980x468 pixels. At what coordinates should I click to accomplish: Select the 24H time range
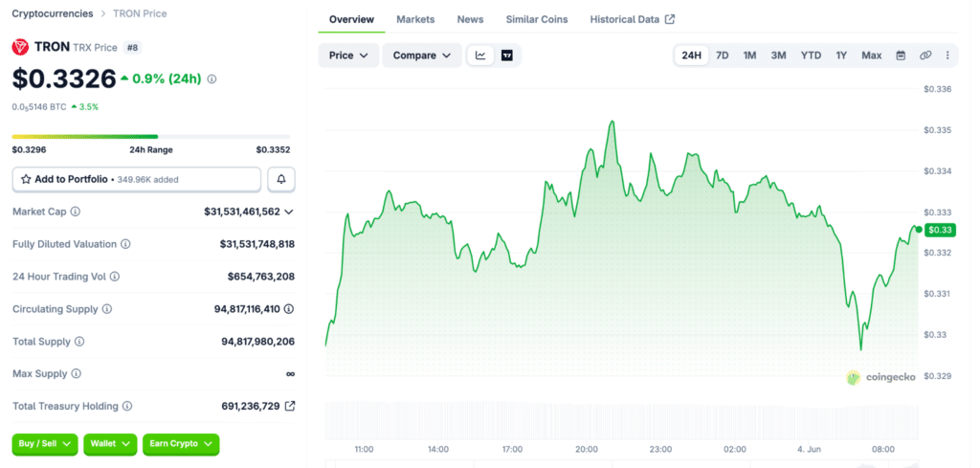(x=691, y=56)
